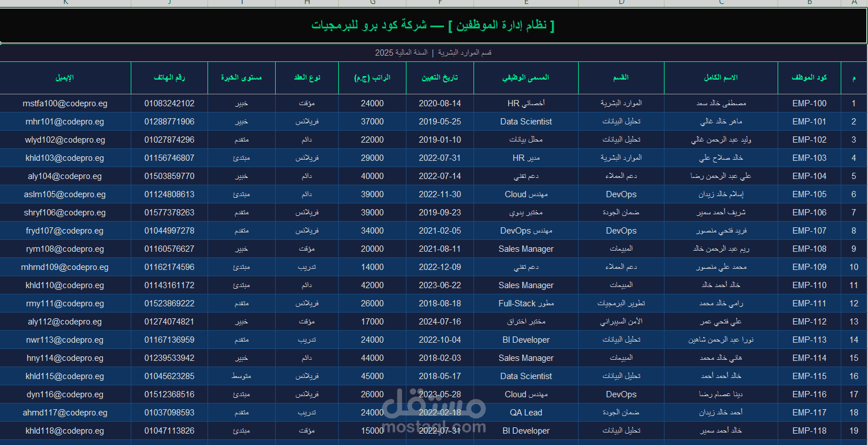868x445 pixels.
Task: Select phone number cell 01083242102
Action: (169, 103)
